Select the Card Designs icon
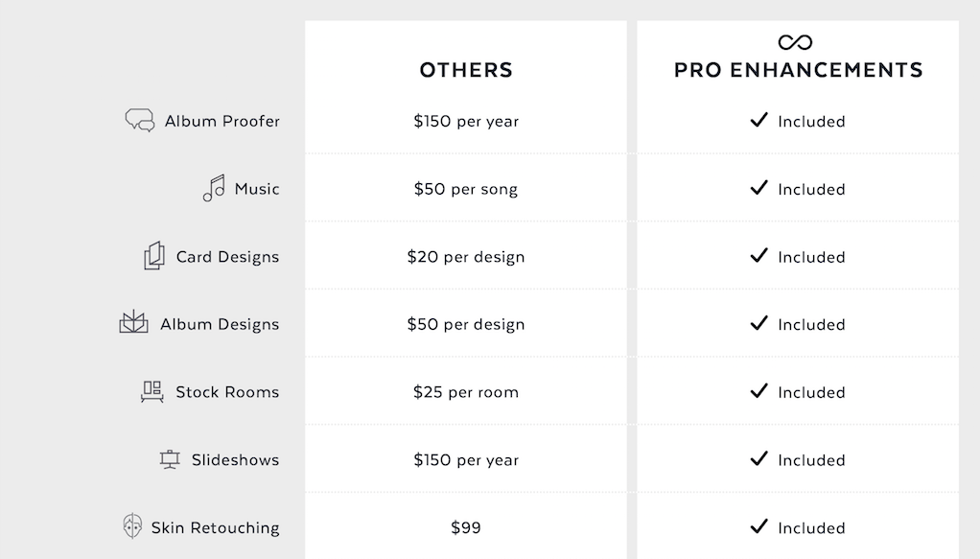The width and height of the screenshot is (980, 559). (154, 256)
